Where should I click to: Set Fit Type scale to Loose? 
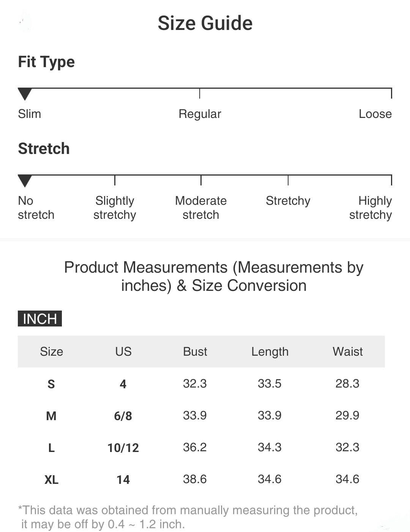point(391,94)
